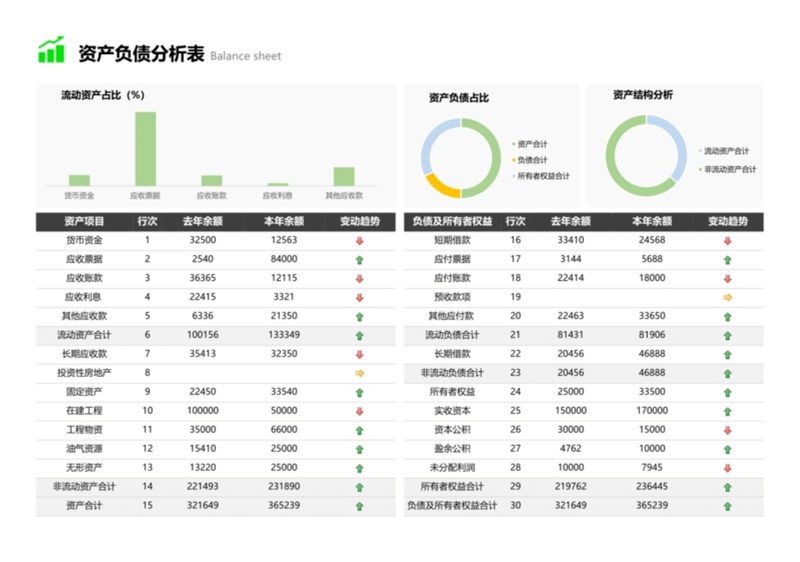Select the cell with value 133349
The image size is (800, 562).
point(284,335)
